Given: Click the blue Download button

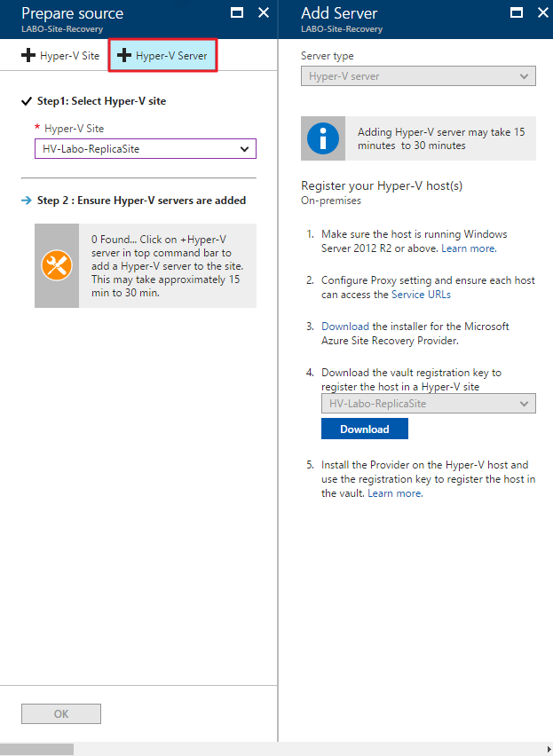Looking at the screenshot, I should [365, 429].
